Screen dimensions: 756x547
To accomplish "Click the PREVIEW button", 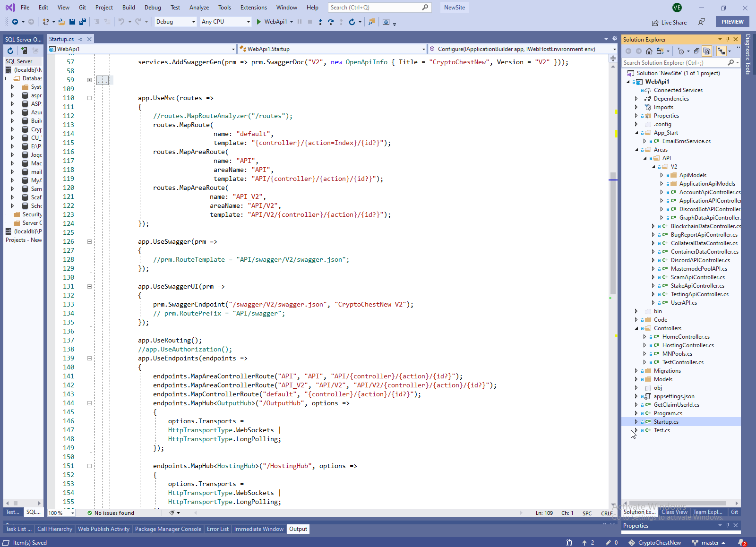I will point(732,22).
